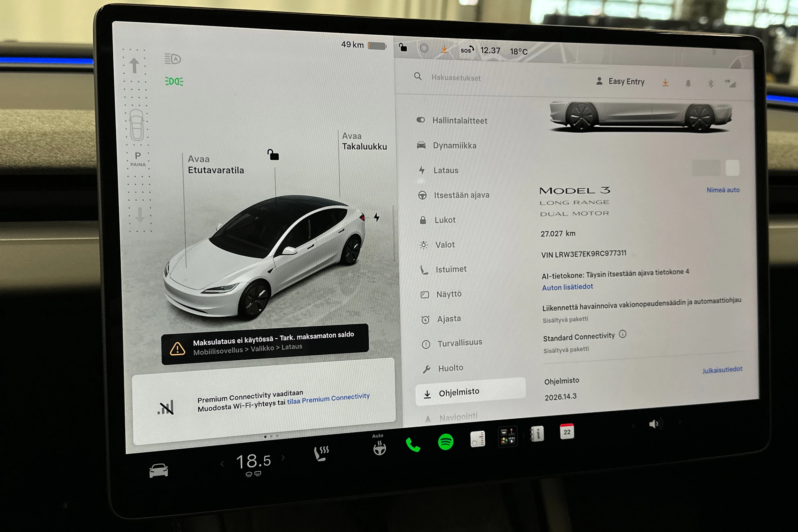Tap the search magnifier icon
This screenshot has height=532, width=798.
[418, 76]
